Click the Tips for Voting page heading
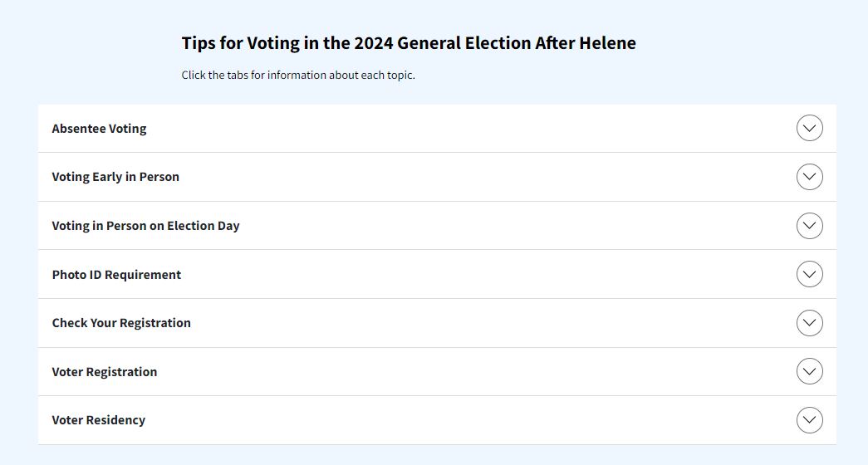The image size is (868, 465). [409, 43]
